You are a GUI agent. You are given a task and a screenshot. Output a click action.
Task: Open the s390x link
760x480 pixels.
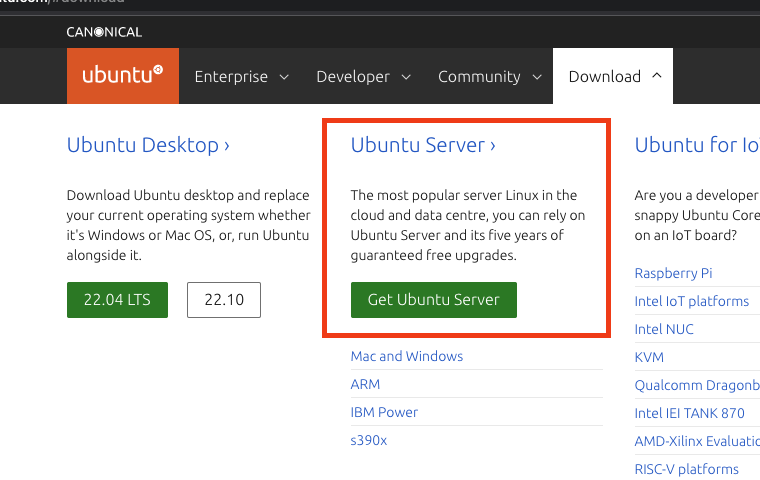point(368,440)
